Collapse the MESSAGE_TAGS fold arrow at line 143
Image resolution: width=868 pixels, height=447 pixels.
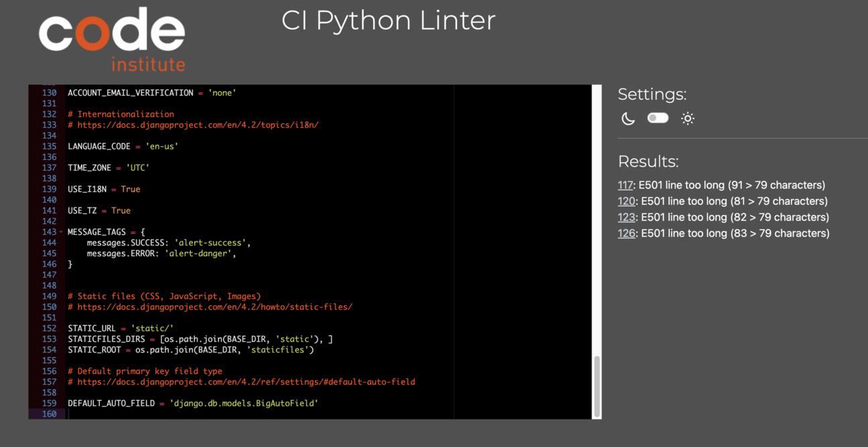[61, 232]
